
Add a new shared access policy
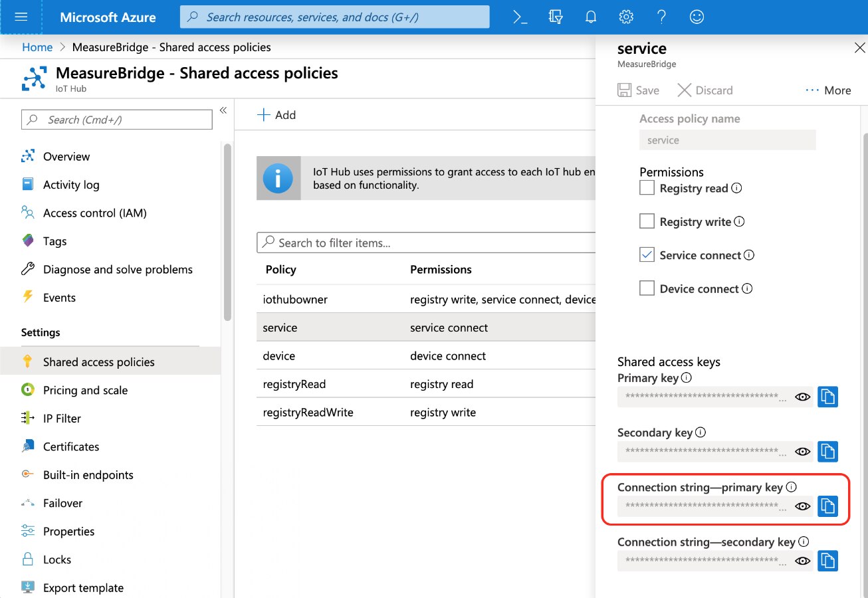[x=276, y=115]
